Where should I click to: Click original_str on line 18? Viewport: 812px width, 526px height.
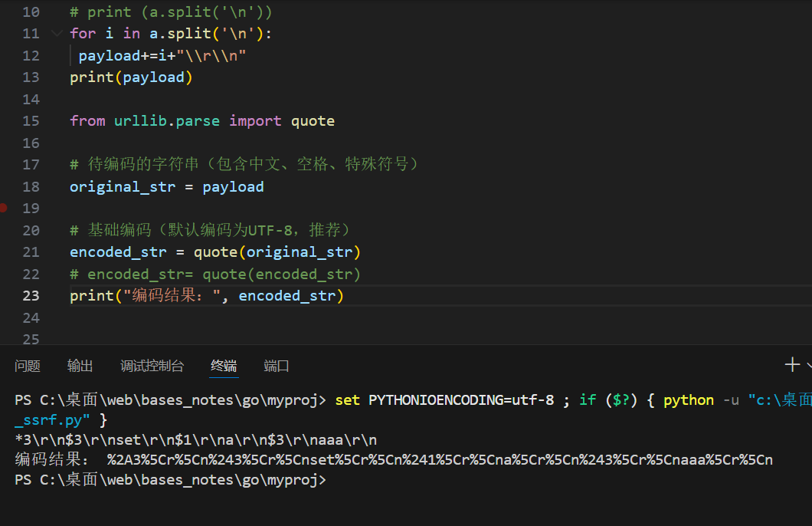point(123,186)
